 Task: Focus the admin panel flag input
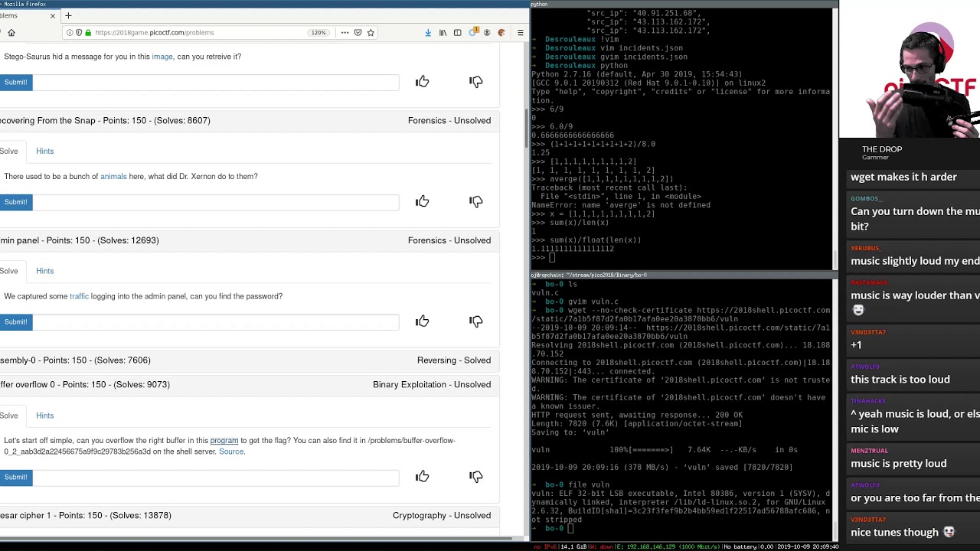pos(216,322)
